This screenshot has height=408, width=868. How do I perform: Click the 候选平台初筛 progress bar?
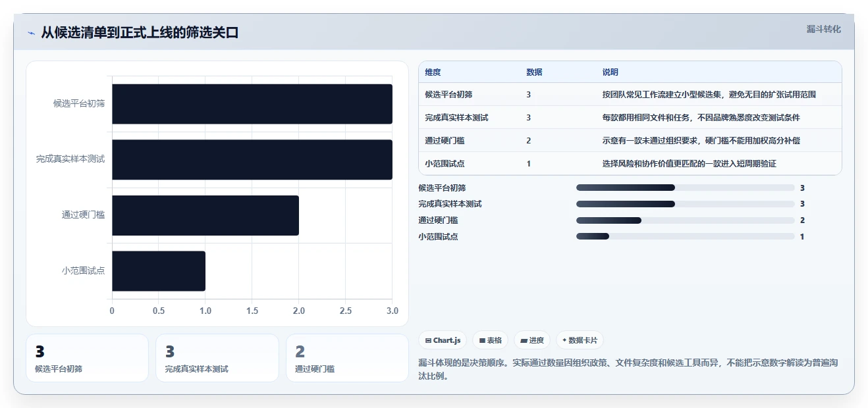coord(686,188)
